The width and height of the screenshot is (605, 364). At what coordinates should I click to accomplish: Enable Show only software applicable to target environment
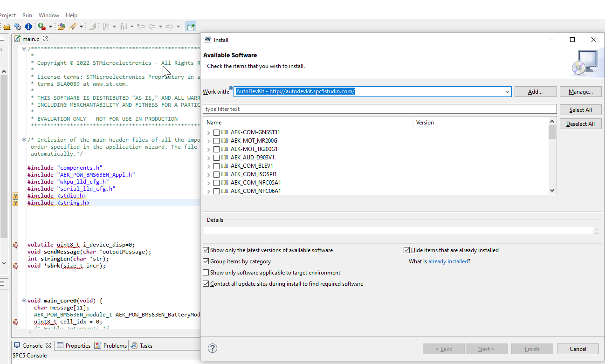[206, 272]
